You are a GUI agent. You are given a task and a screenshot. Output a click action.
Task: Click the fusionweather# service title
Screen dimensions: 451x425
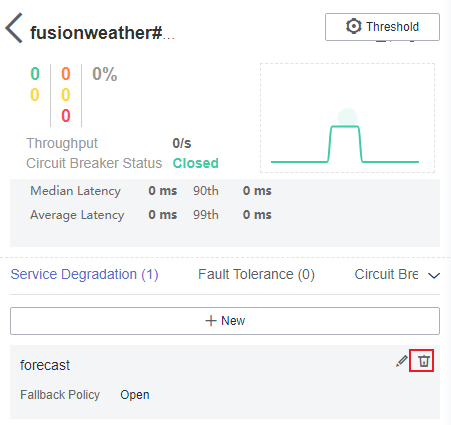point(102,33)
